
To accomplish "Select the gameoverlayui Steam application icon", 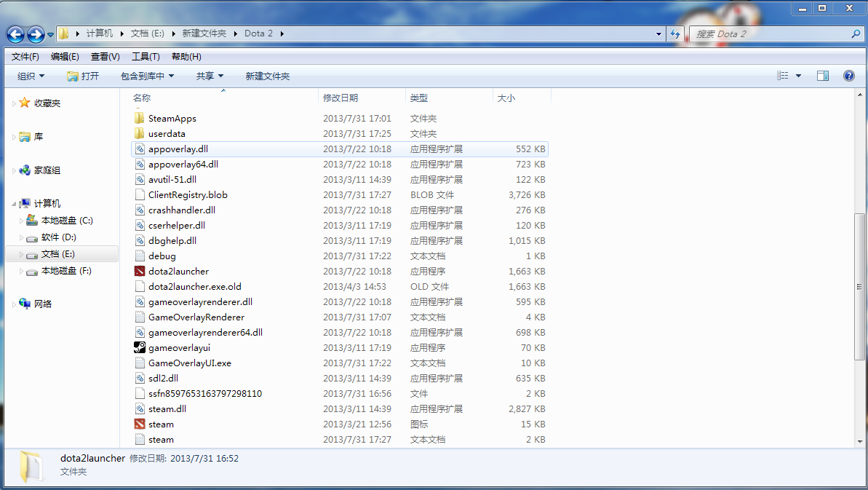I will point(140,348).
